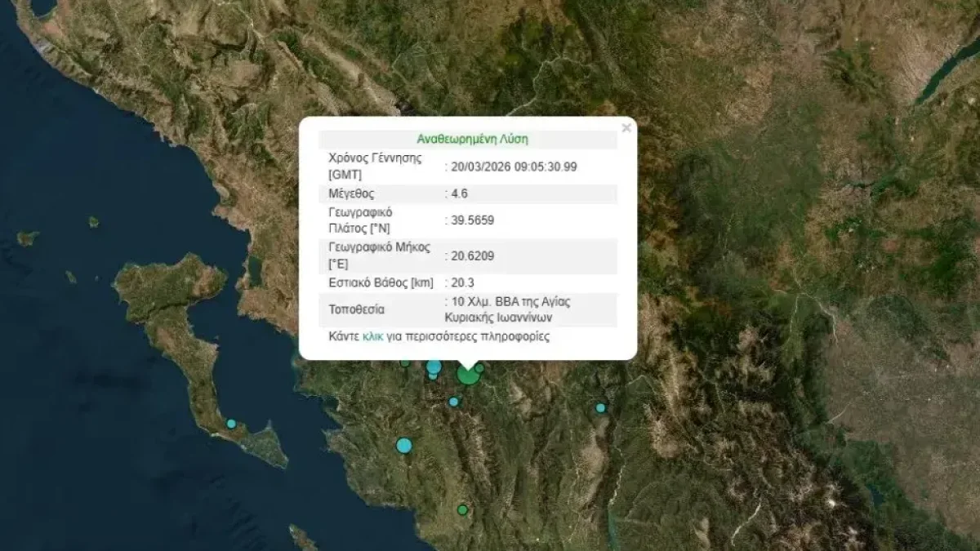Select the largest blue marker touching popup's bottom edge
The image size is (980, 551).
[x=434, y=367]
